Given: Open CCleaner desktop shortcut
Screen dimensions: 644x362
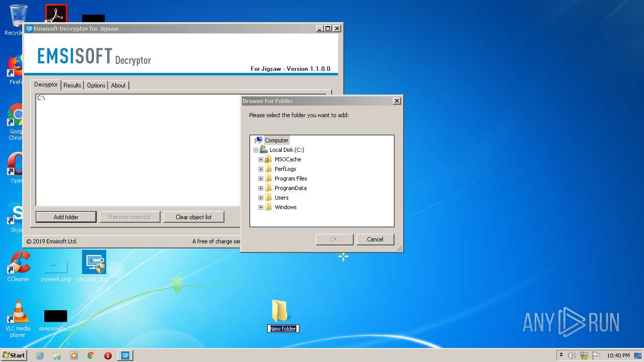Looking at the screenshot, I should coord(18,266).
